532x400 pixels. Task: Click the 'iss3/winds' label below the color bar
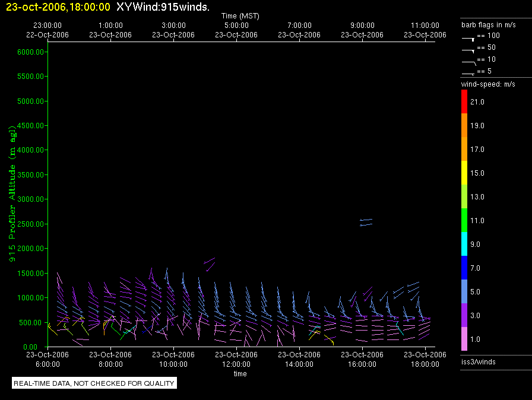pos(478,361)
